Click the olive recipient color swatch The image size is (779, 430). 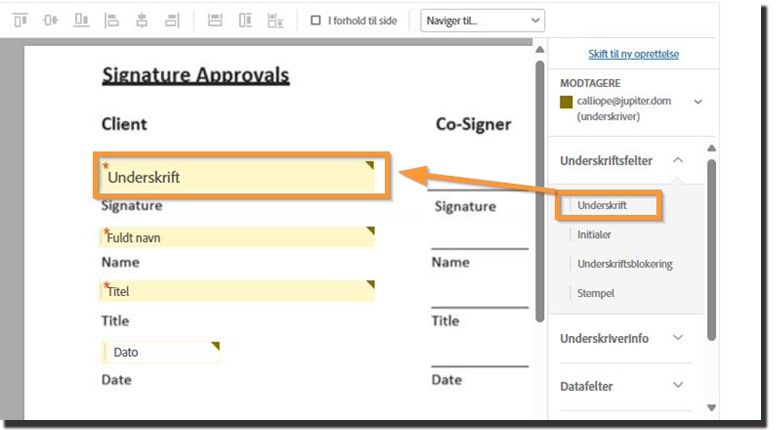pos(566,101)
